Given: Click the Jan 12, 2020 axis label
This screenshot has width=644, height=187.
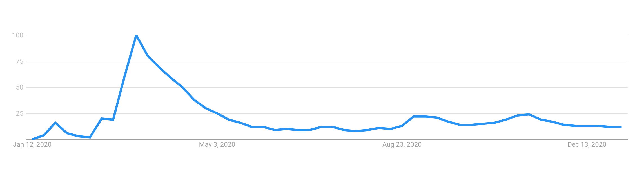Looking at the screenshot, I should pos(32,144).
